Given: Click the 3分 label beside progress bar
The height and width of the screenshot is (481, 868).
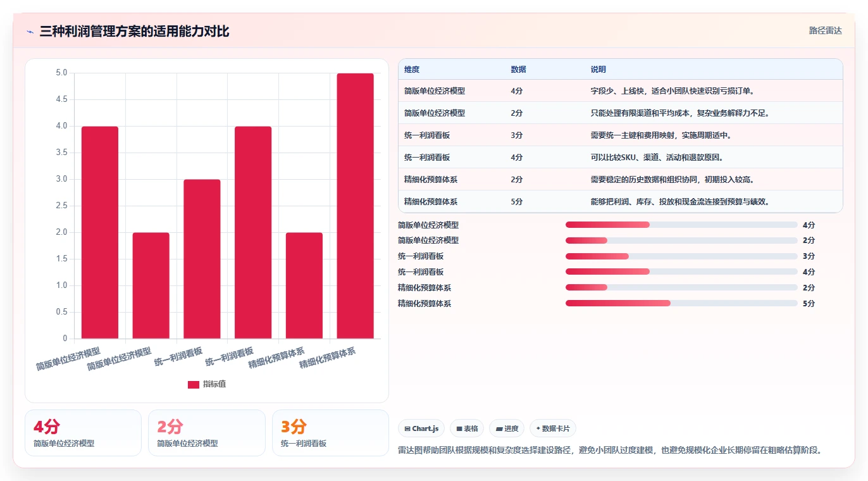Looking at the screenshot, I should tap(809, 256).
